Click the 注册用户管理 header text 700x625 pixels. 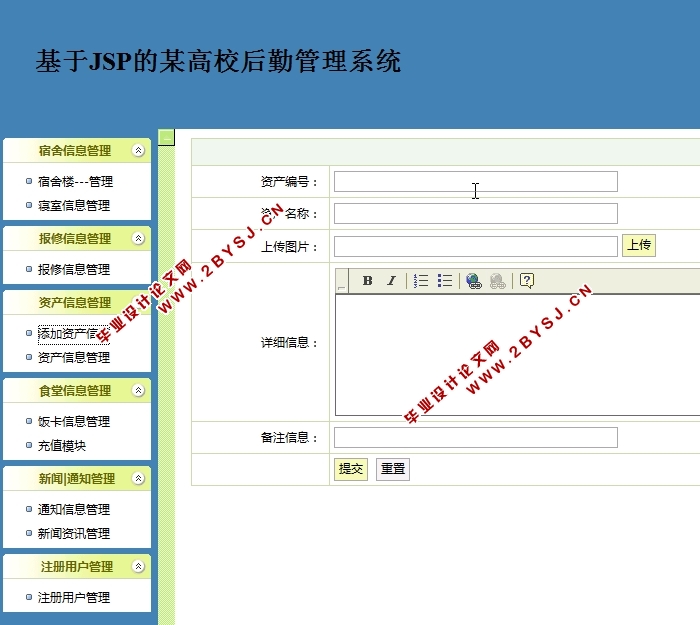coord(77,567)
